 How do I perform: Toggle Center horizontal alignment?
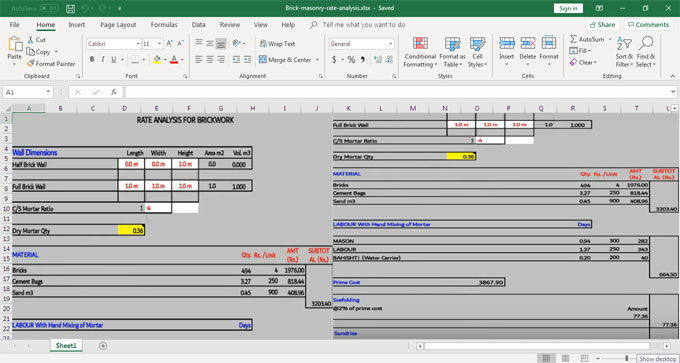[210, 59]
